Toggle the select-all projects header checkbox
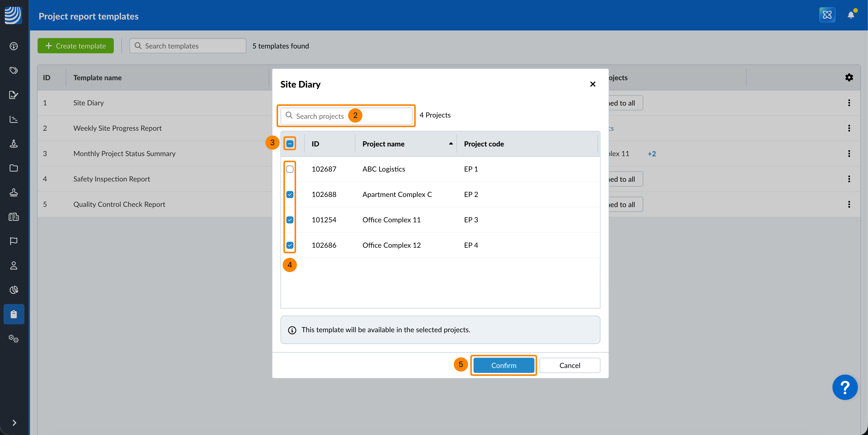Image resolution: width=868 pixels, height=435 pixels. (x=290, y=144)
